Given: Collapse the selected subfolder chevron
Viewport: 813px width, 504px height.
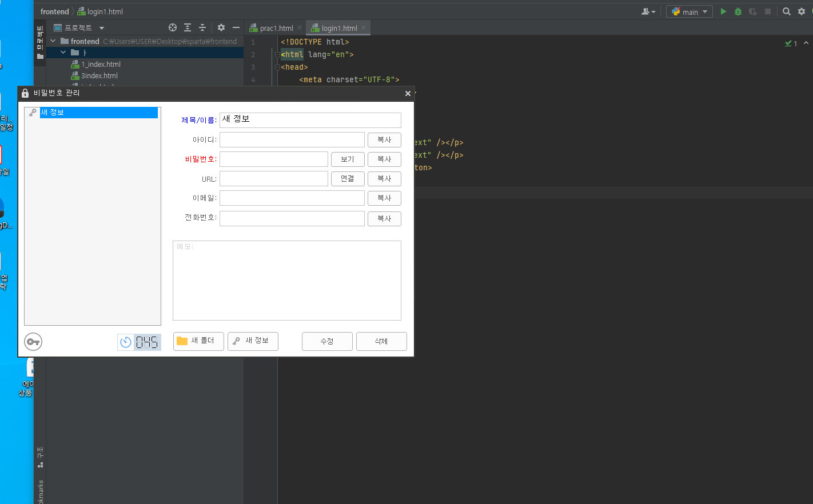Looking at the screenshot, I should [x=63, y=53].
